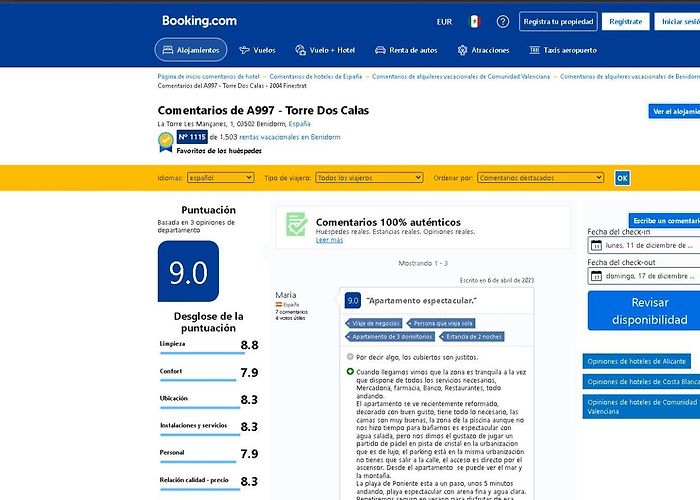
Task: Click the check-out calendar icon
Action: pos(596,276)
